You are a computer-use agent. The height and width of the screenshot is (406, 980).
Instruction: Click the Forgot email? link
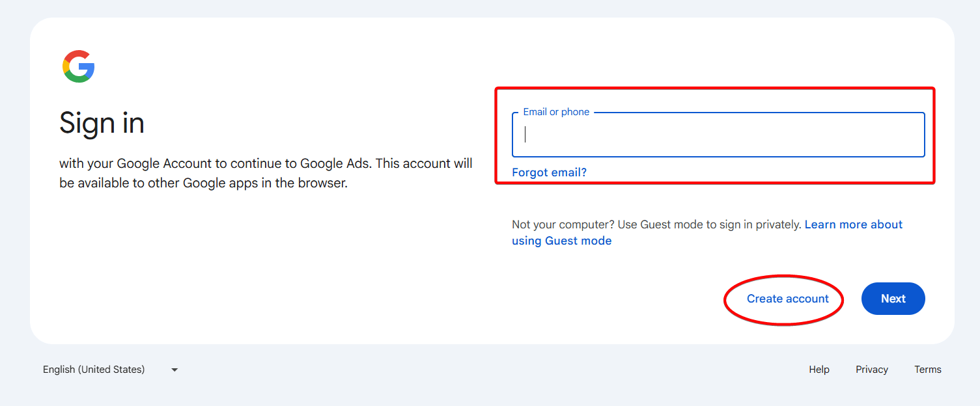point(549,172)
